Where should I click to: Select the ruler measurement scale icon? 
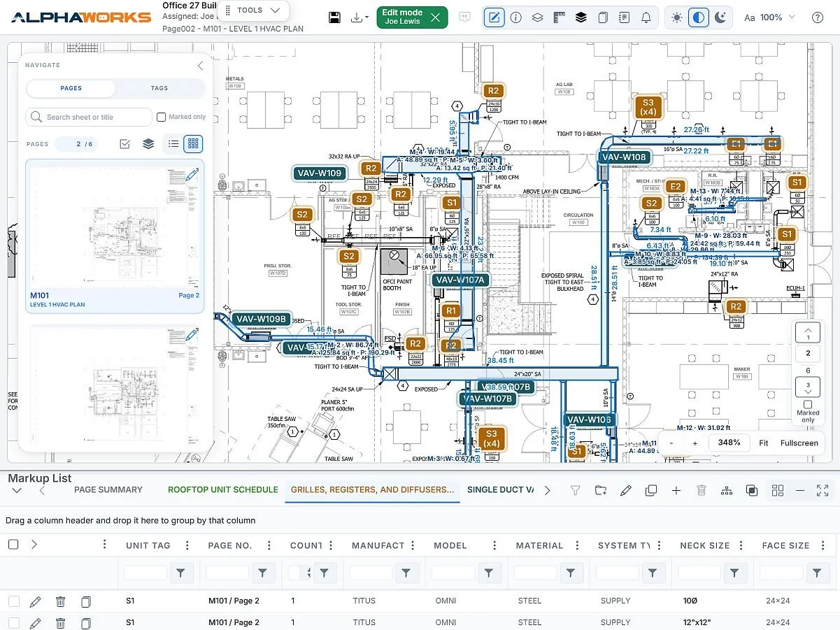coord(559,17)
